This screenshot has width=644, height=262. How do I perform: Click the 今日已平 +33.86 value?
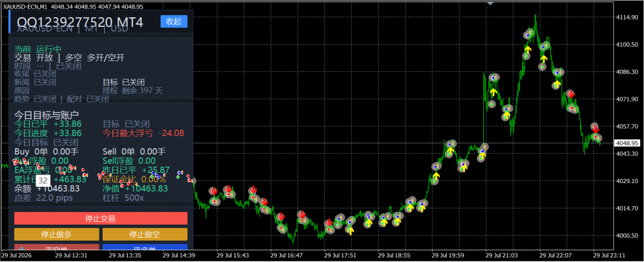click(x=48, y=123)
